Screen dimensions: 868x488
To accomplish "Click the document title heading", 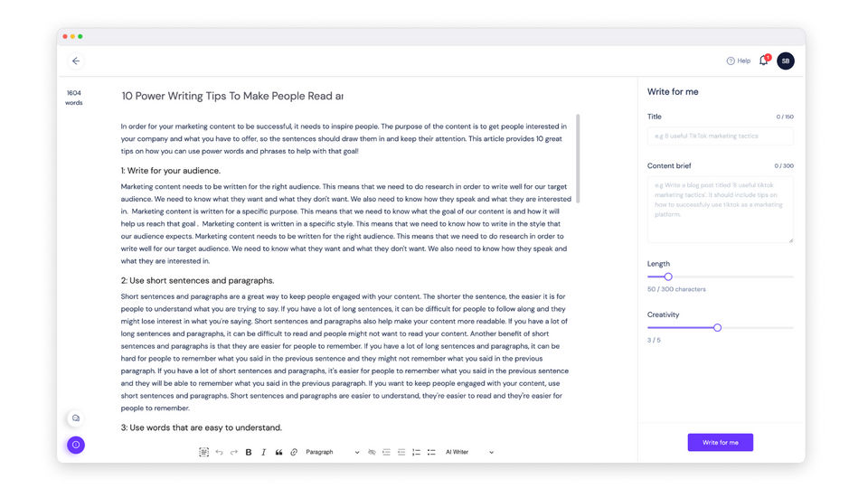I will 232,96.
